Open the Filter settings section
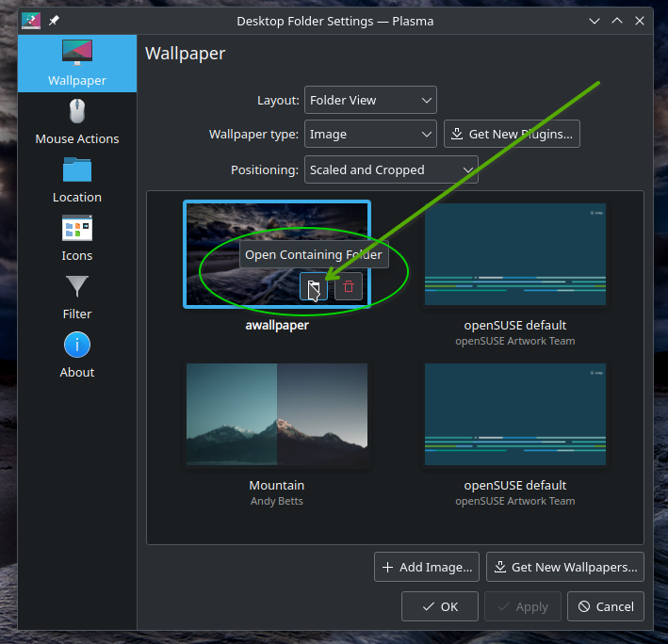Viewport: 668px width, 644px height. point(77,298)
